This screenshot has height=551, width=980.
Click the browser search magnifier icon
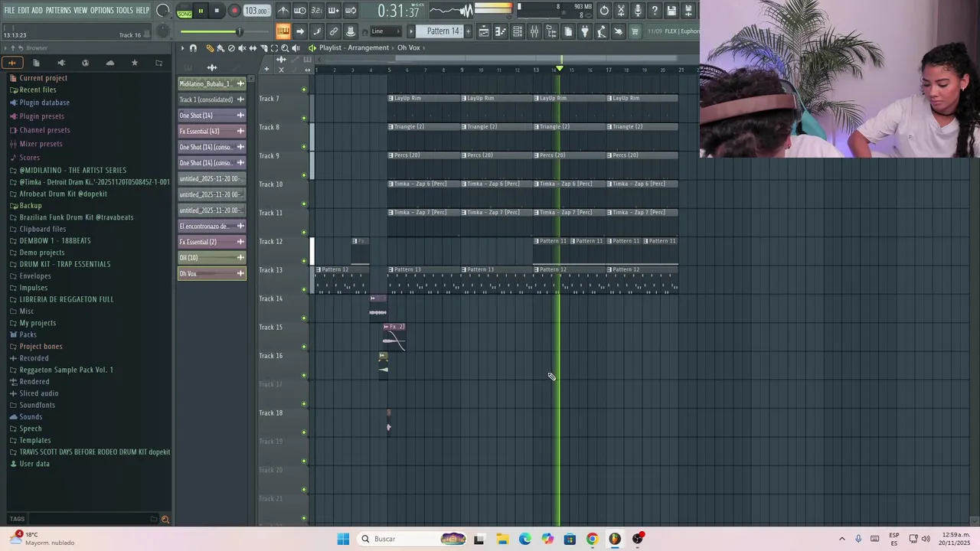[x=165, y=520]
